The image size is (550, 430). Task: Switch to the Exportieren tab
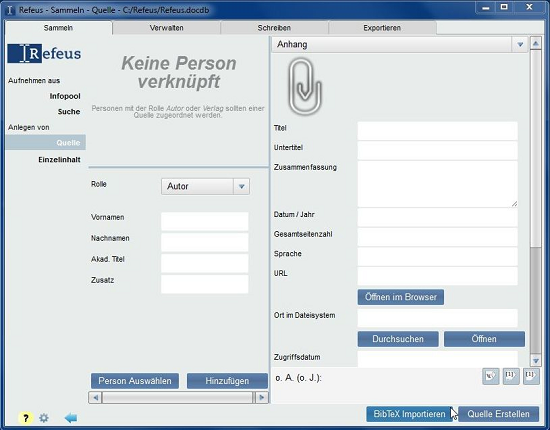(x=382, y=28)
